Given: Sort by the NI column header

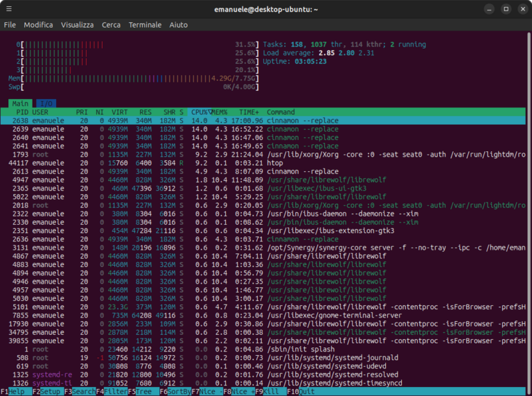Looking at the screenshot, I should tap(100, 112).
